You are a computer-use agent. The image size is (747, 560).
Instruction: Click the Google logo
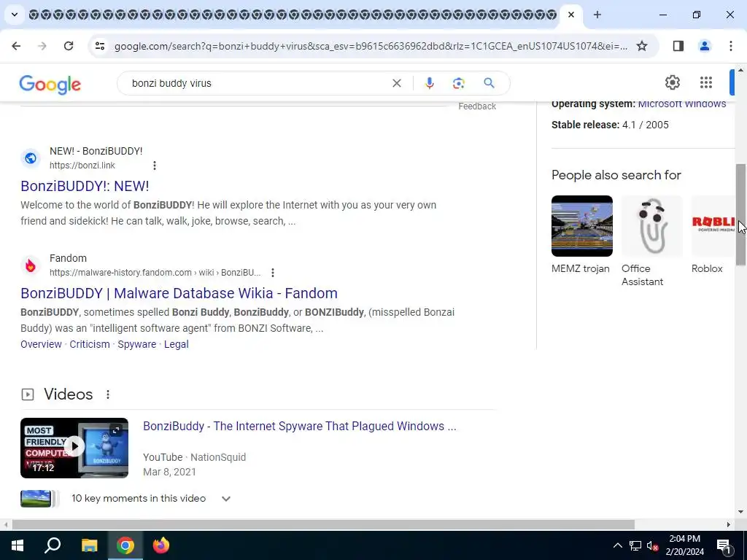click(50, 85)
